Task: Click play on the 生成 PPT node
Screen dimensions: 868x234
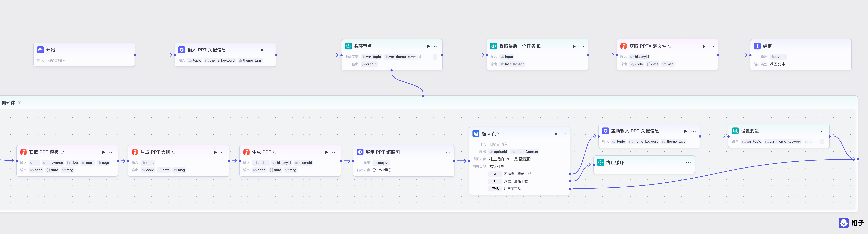Action: [x=326, y=152]
